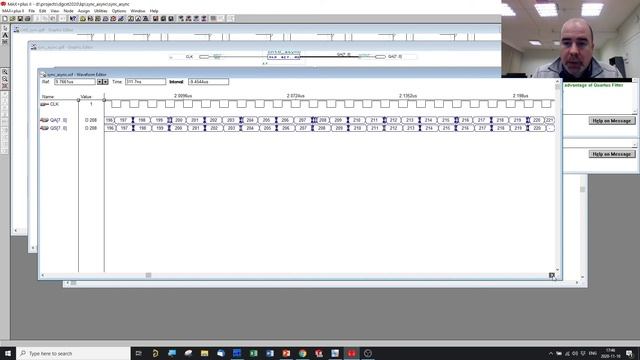Click the Save toolbar icon
640x360 pixels.
click(x=20, y=19)
